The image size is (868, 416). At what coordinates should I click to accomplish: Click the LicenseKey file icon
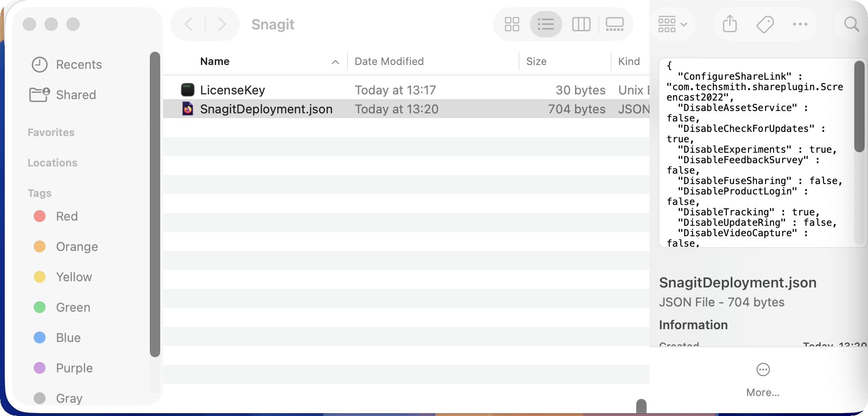pyautogui.click(x=188, y=90)
